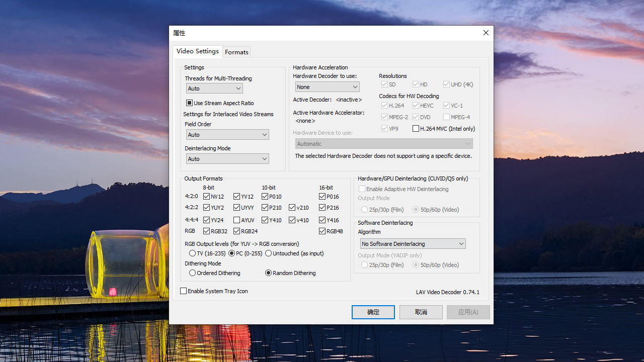Disable the v210 output format
Viewport: 644px width, 362px height.
coord(292,208)
